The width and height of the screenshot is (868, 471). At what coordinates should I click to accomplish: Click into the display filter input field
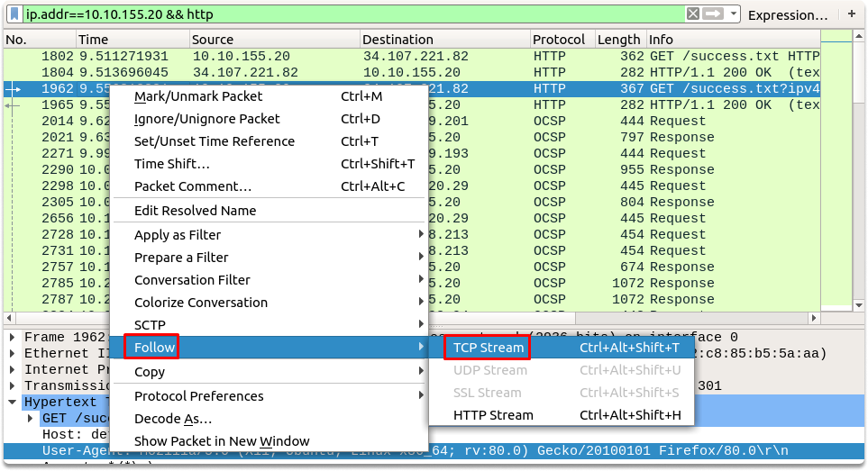(354, 14)
